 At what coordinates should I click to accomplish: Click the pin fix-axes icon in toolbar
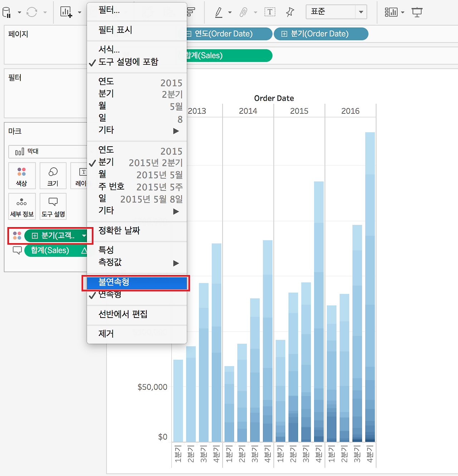pos(290,12)
